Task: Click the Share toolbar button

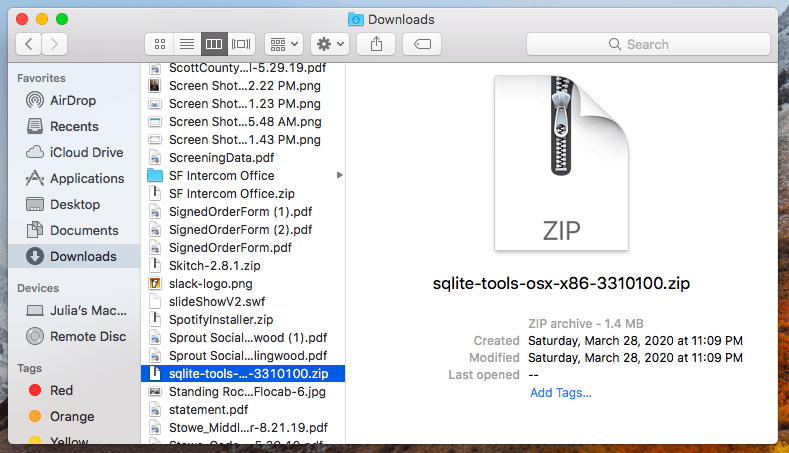Action: [376, 44]
